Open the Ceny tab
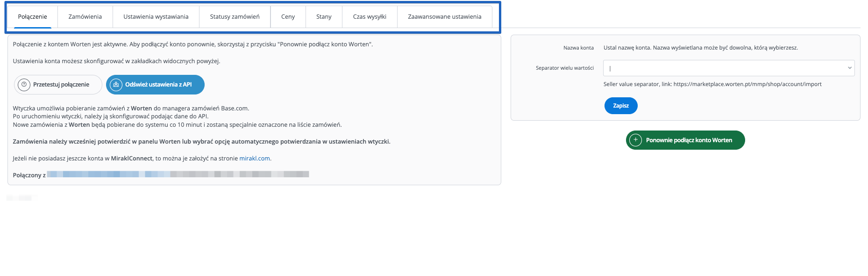The height and width of the screenshot is (276, 868). [x=288, y=17]
